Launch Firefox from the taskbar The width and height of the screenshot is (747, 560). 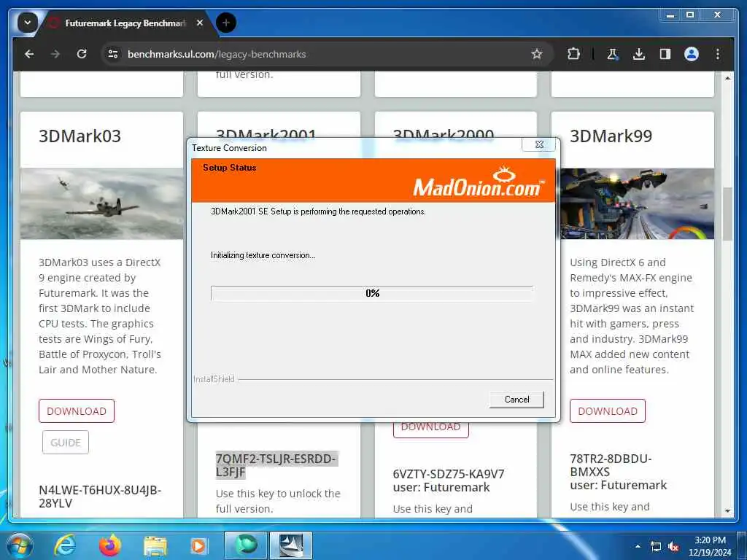[109, 545]
